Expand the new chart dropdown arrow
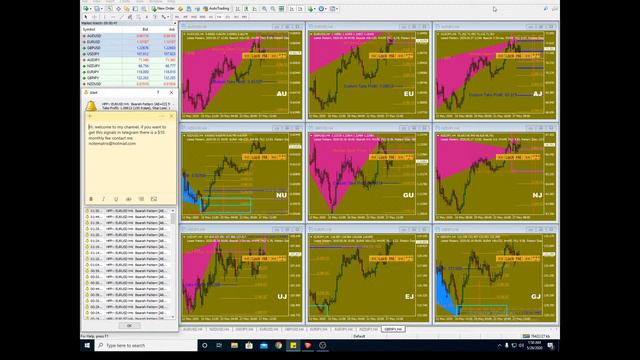 [x=91, y=9]
